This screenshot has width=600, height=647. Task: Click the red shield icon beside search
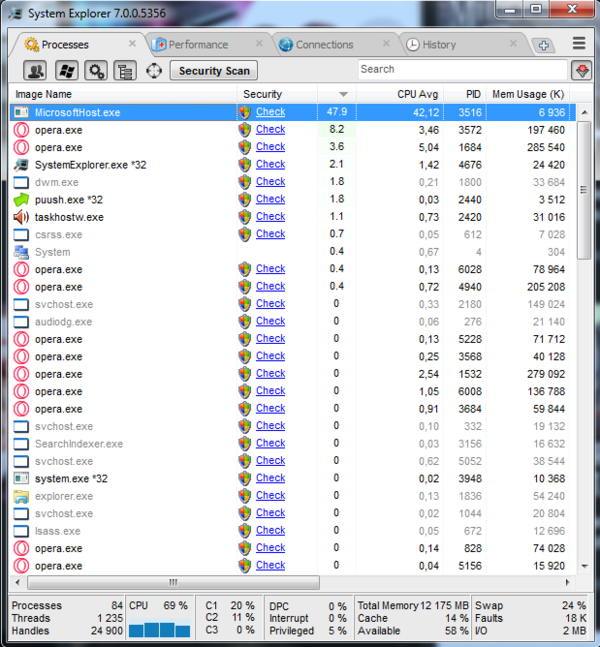[581, 71]
